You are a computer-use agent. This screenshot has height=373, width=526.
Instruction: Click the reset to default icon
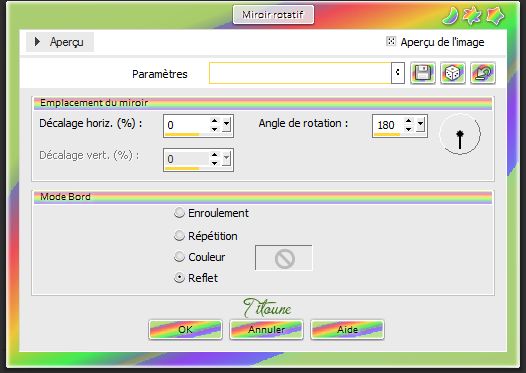483,73
